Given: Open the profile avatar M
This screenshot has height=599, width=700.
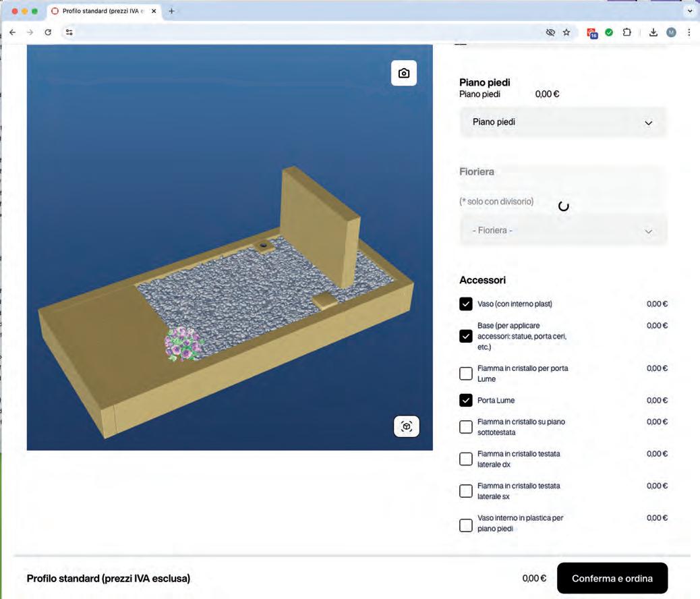Looking at the screenshot, I should click(x=671, y=32).
